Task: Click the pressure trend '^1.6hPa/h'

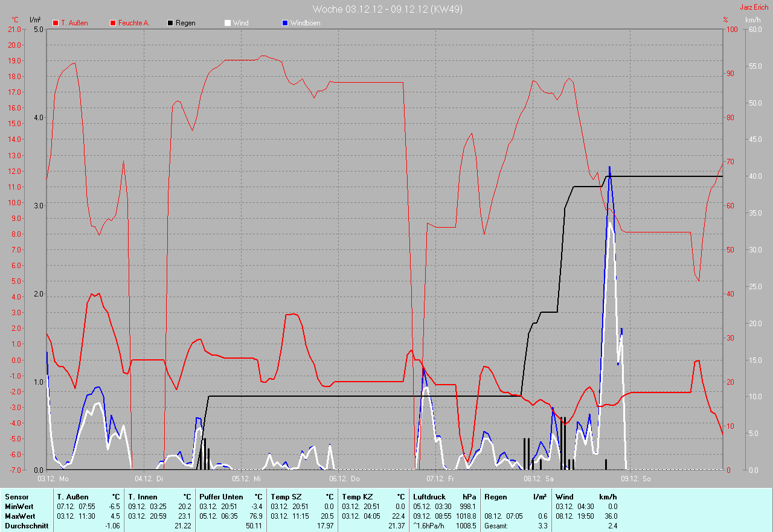Action: 430,526
